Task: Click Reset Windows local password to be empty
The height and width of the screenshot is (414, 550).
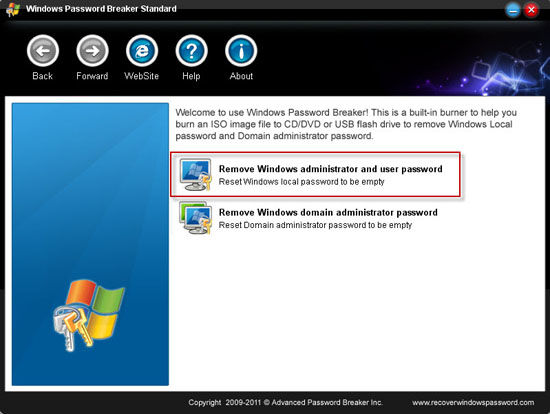Action: pyautogui.click(x=301, y=182)
